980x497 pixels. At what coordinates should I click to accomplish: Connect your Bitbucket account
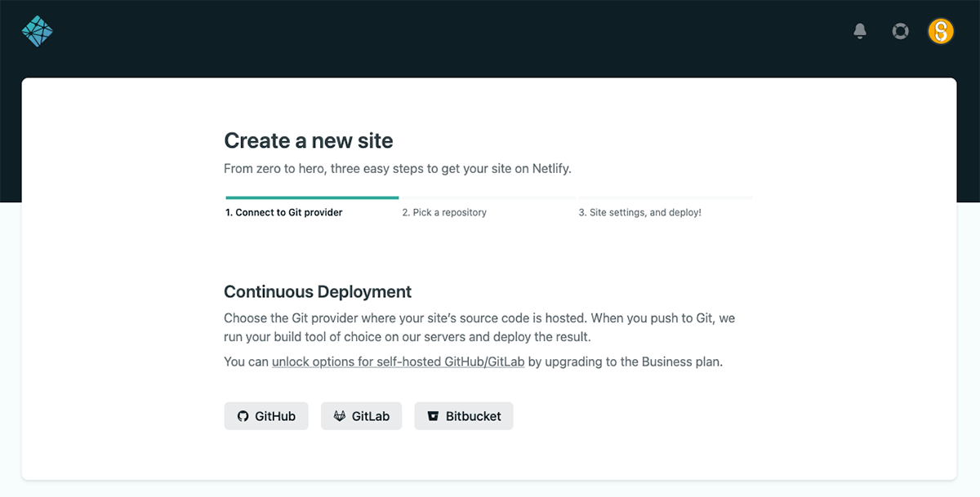pos(464,415)
